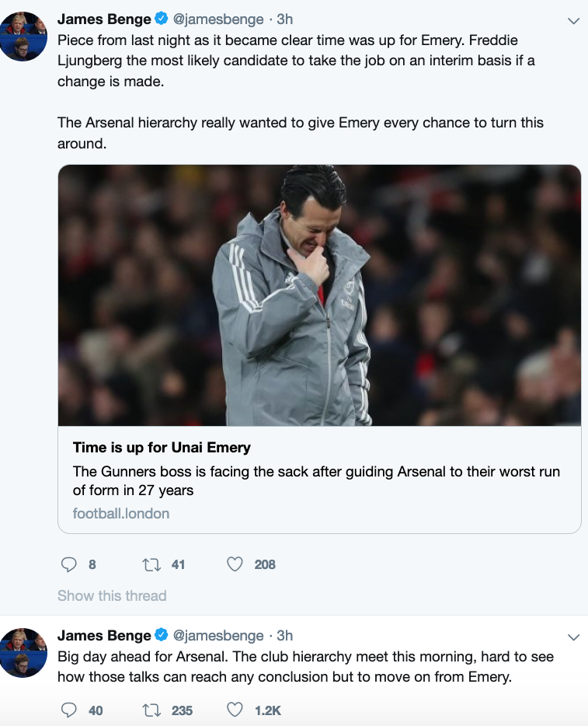Reply to the Big day ahead tweet

pos(69,710)
